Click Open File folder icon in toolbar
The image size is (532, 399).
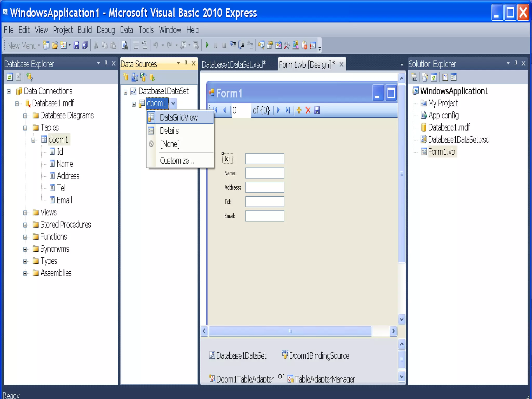coord(55,45)
